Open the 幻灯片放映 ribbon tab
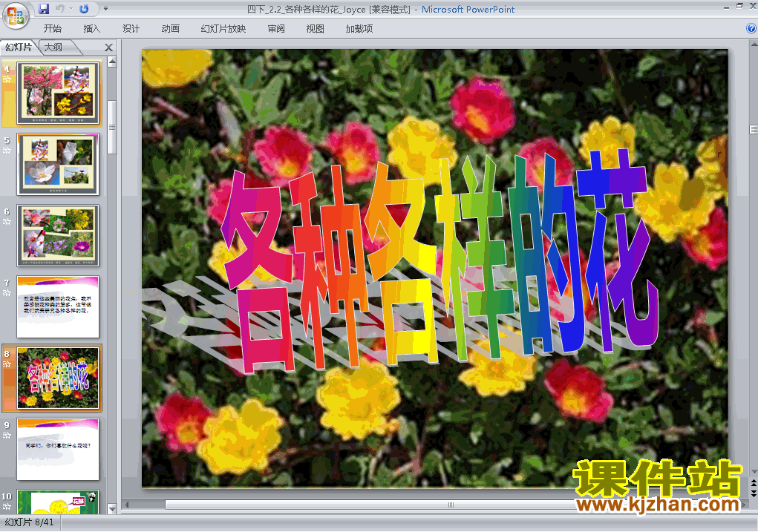Image resolution: width=758 pixels, height=532 pixels. 223,29
